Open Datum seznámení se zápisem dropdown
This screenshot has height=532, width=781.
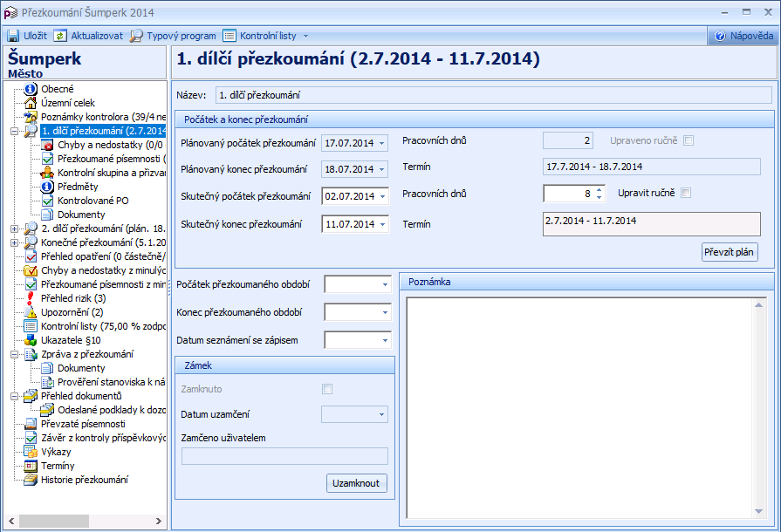pos(385,340)
